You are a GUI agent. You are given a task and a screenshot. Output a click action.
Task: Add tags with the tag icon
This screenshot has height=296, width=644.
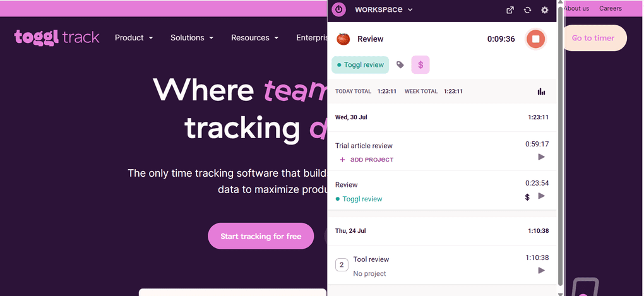[400, 65]
